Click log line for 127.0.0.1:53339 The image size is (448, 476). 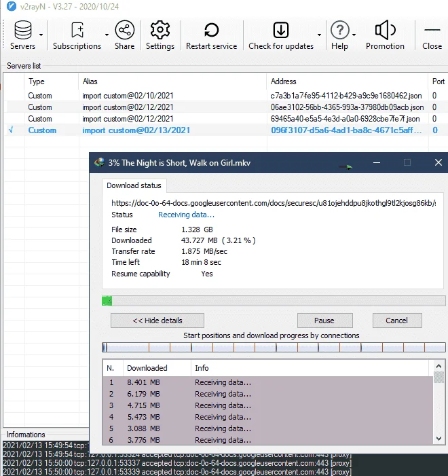pos(177,472)
